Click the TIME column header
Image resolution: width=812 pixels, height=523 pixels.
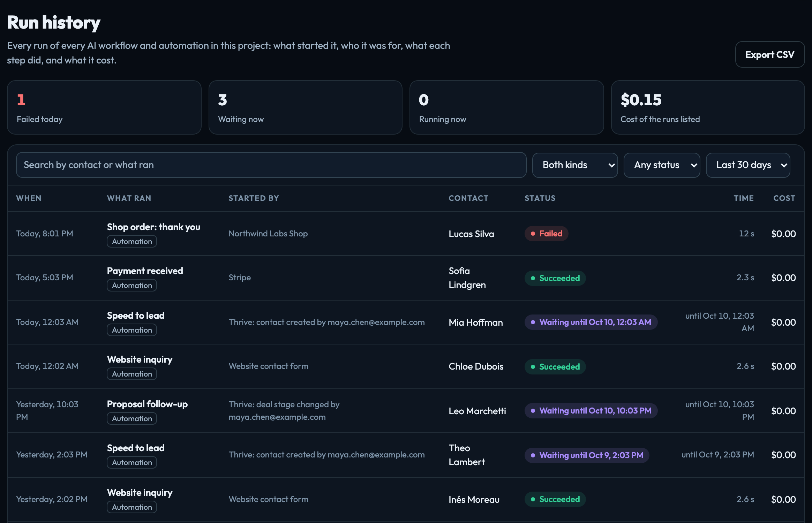coord(744,198)
